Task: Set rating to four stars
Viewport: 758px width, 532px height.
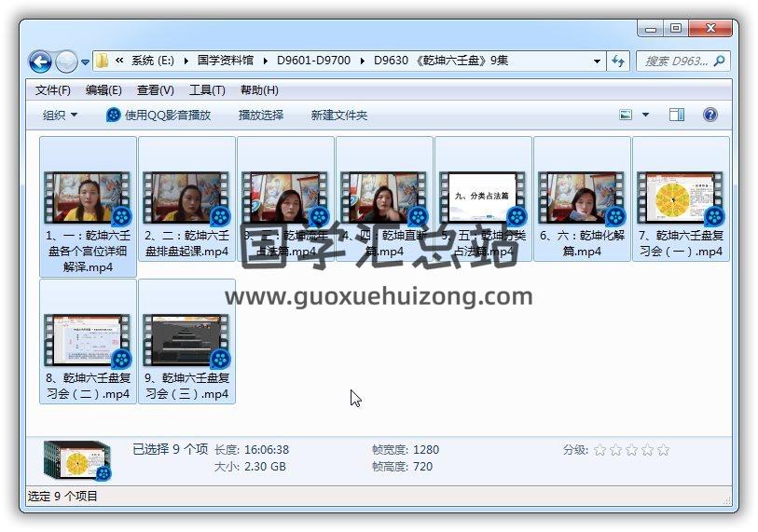Action: pyautogui.click(x=648, y=450)
